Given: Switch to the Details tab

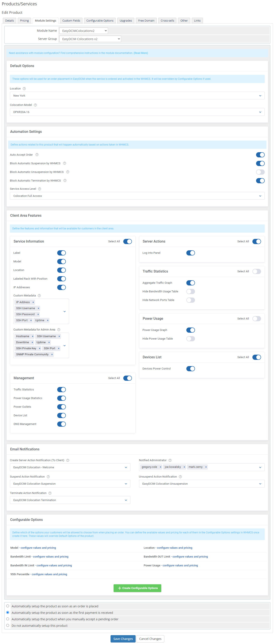Looking at the screenshot, I should 10,20.
